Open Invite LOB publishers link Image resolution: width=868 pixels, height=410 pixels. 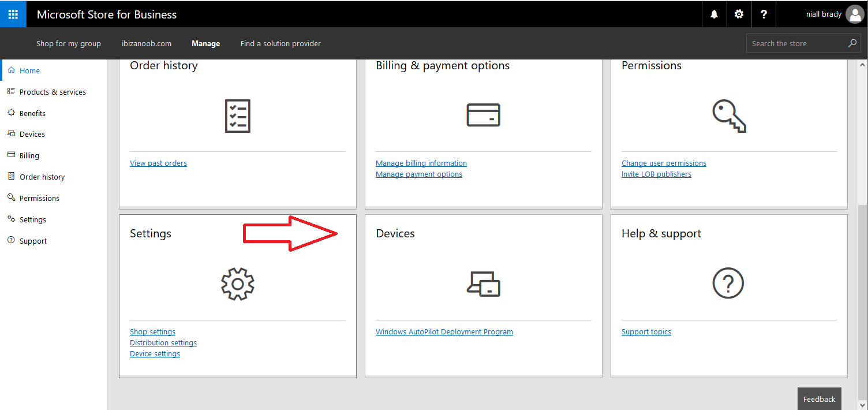656,174
